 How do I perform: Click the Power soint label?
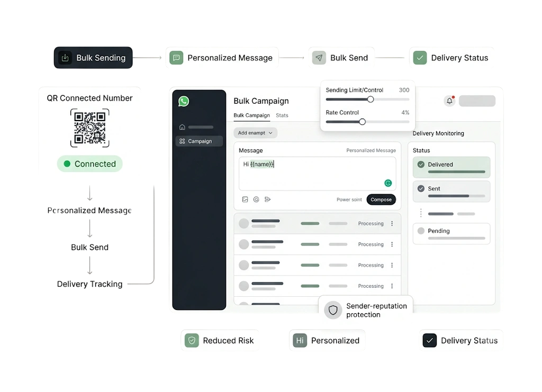pos(349,199)
